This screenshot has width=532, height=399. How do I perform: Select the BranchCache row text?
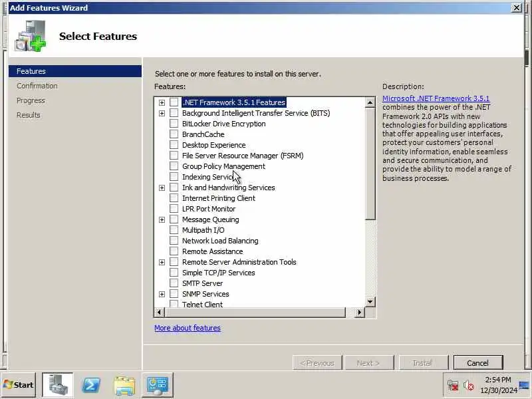pos(203,134)
